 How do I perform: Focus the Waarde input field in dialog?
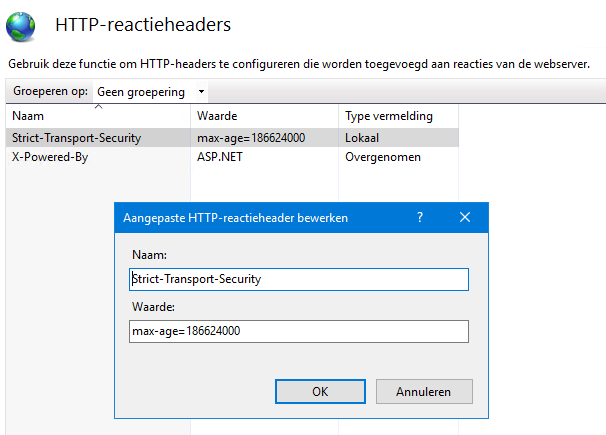click(299, 331)
